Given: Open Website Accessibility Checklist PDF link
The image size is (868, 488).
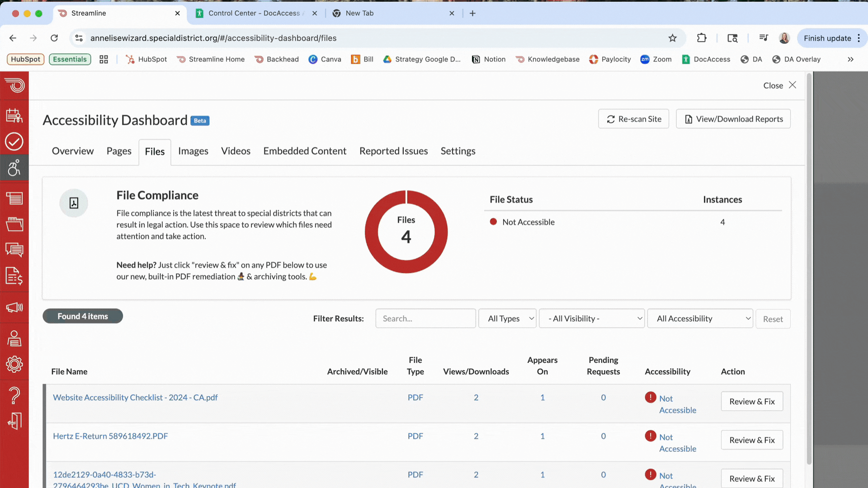Looking at the screenshot, I should pyautogui.click(x=135, y=397).
